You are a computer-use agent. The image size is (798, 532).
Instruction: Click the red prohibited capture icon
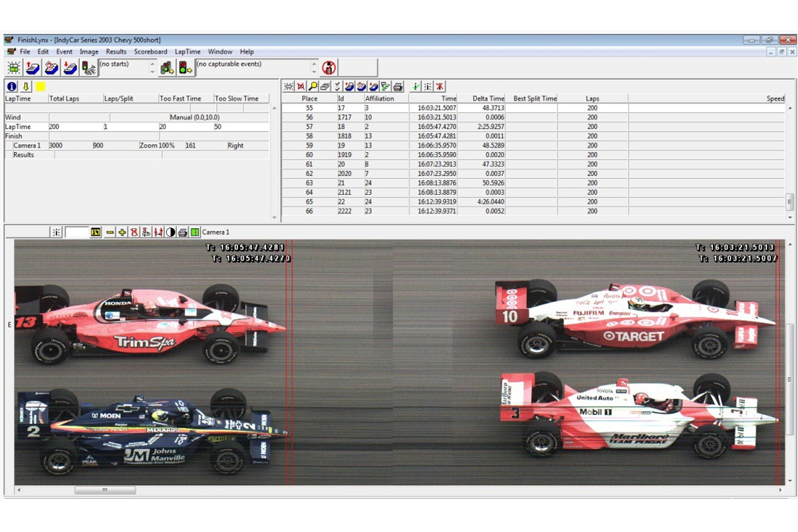pos(329,67)
